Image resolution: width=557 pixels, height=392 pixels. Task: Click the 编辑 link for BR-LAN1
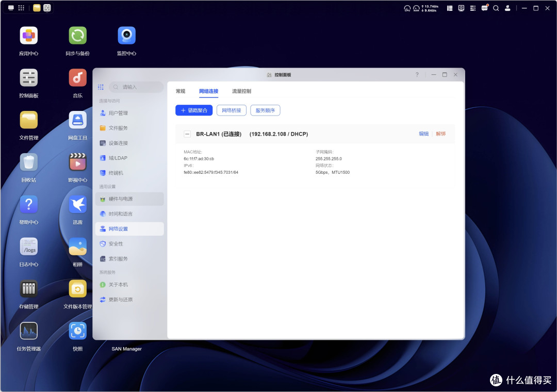tap(423, 134)
